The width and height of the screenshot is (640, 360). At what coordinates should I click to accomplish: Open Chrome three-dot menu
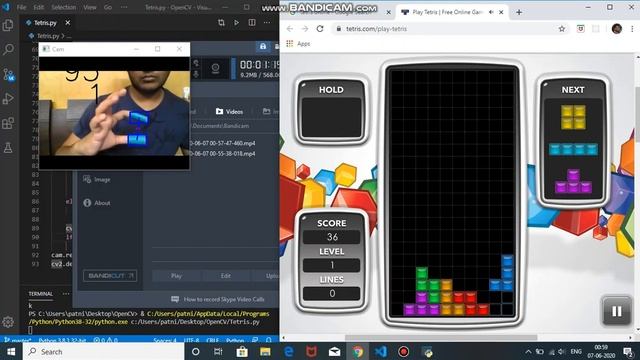click(632, 29)
